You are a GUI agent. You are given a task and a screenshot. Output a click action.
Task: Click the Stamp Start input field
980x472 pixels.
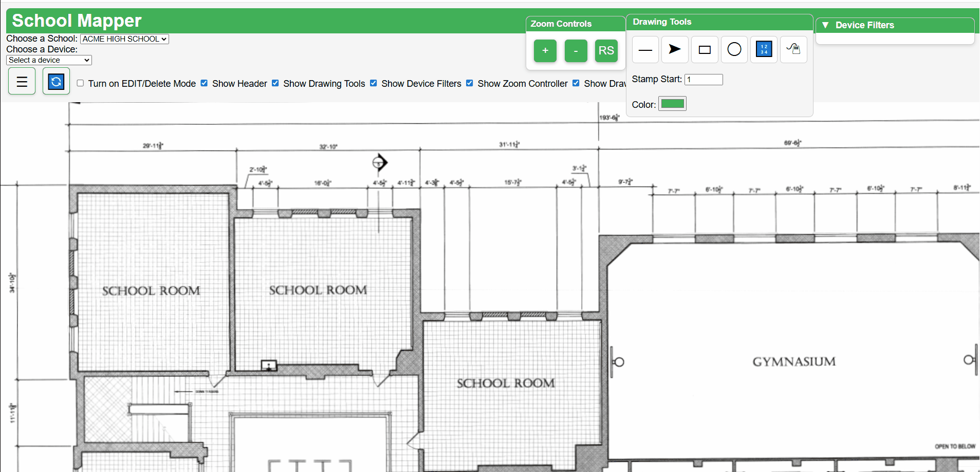click(704, 80)
